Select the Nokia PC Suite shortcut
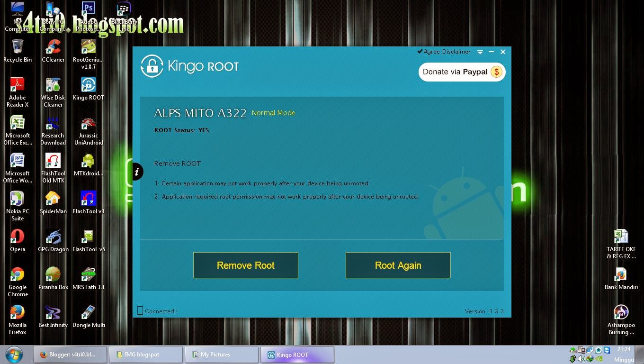Image resolution: width=644 pixels, height=364 pixels. (x=18, y=206)
